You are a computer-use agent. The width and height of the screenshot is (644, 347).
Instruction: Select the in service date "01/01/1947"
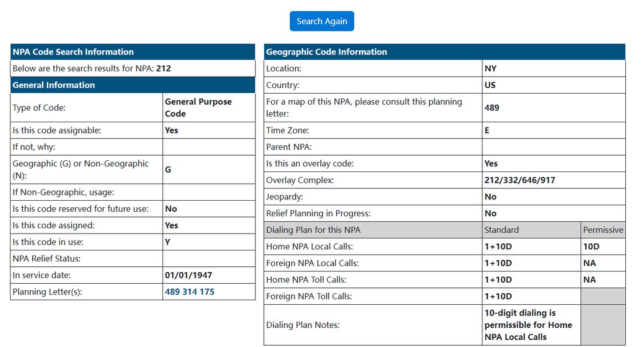point(189,275)
